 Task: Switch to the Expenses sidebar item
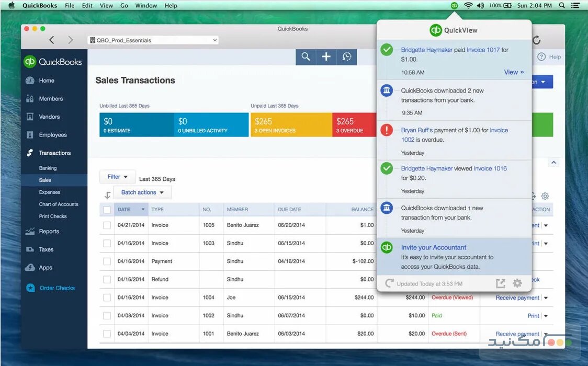(x=49, y=192)
